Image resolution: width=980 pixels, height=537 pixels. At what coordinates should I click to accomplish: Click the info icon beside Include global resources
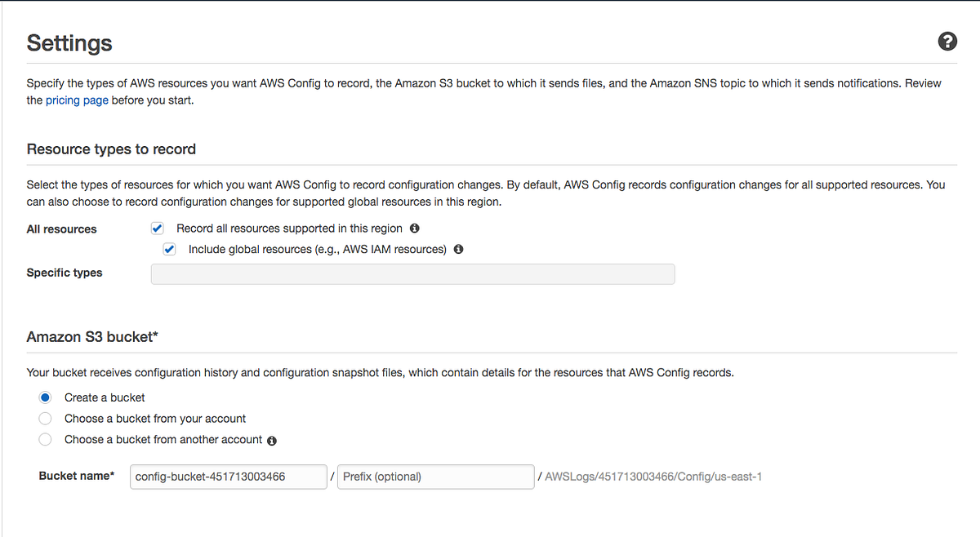tap(458, 249)
